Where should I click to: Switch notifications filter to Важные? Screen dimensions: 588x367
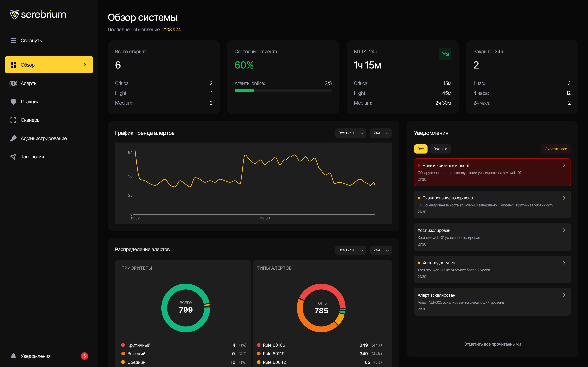pyautogui.click(x=440, y=149)
